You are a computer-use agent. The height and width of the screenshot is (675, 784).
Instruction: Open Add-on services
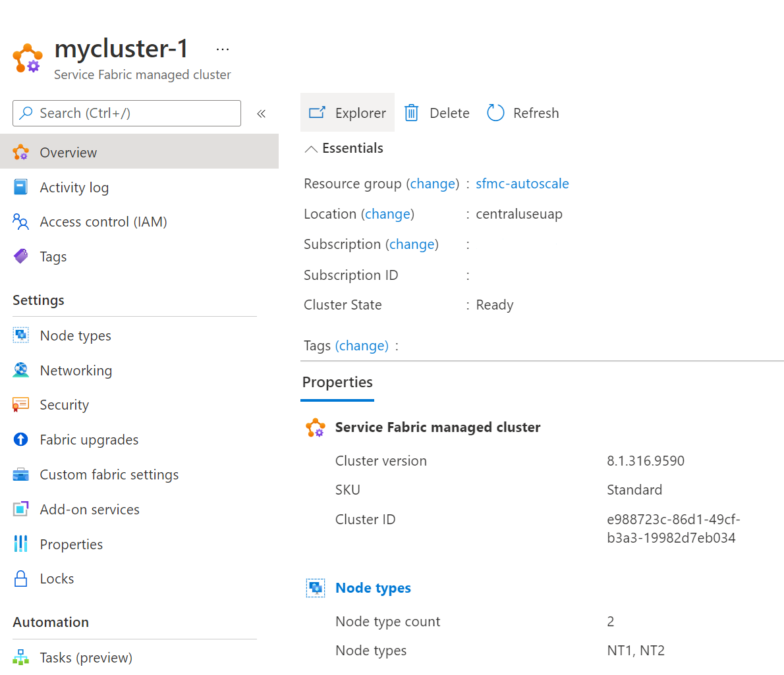[x=90, y=509]
